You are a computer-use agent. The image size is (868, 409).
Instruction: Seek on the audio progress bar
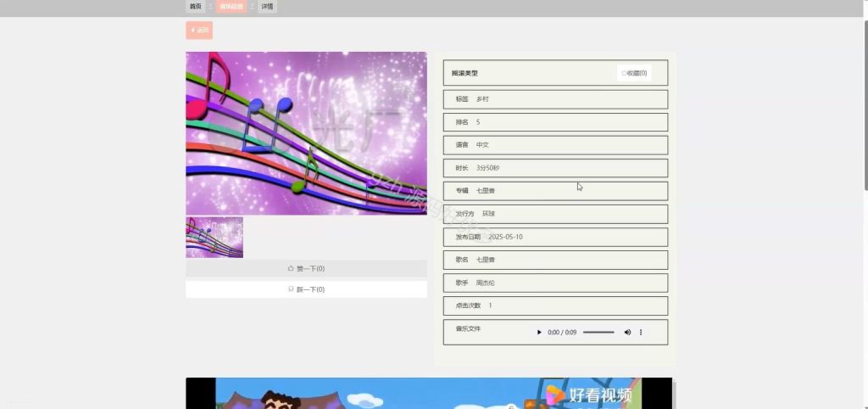pos(598,333)
